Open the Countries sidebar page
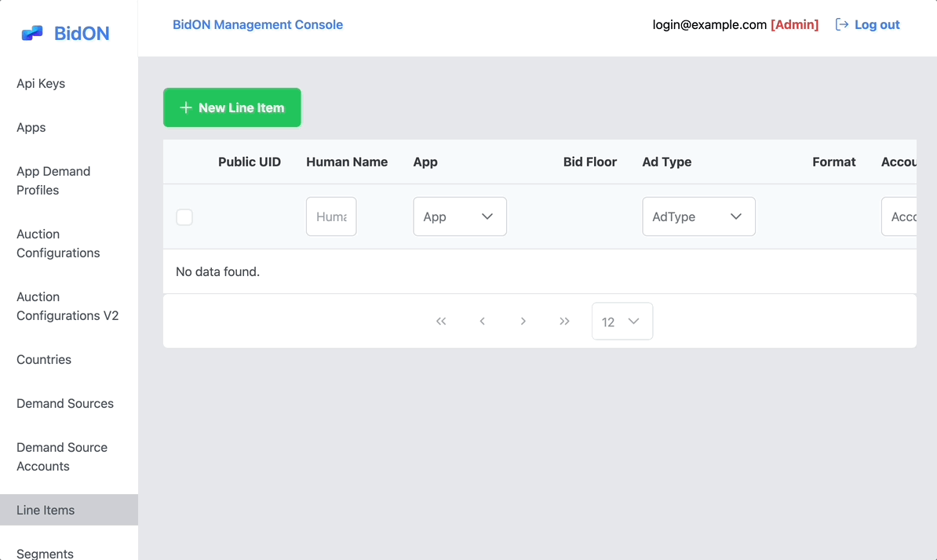Image resolution: width=937 pixels, height=560 pixels. coord(44,359)
